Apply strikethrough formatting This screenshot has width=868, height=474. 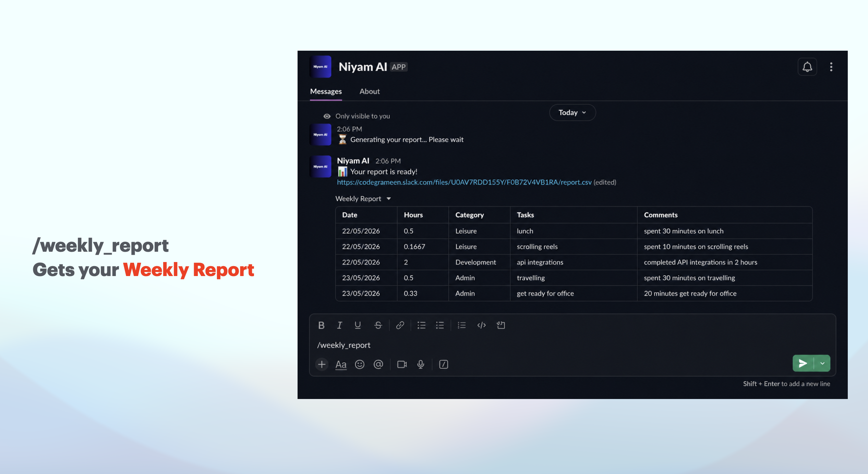click(378, 325)
